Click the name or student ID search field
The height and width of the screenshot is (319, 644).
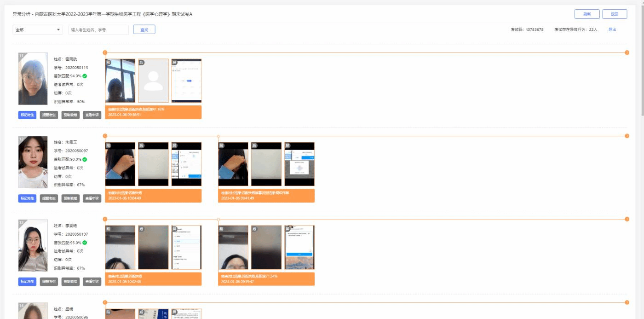pos(98,29)
